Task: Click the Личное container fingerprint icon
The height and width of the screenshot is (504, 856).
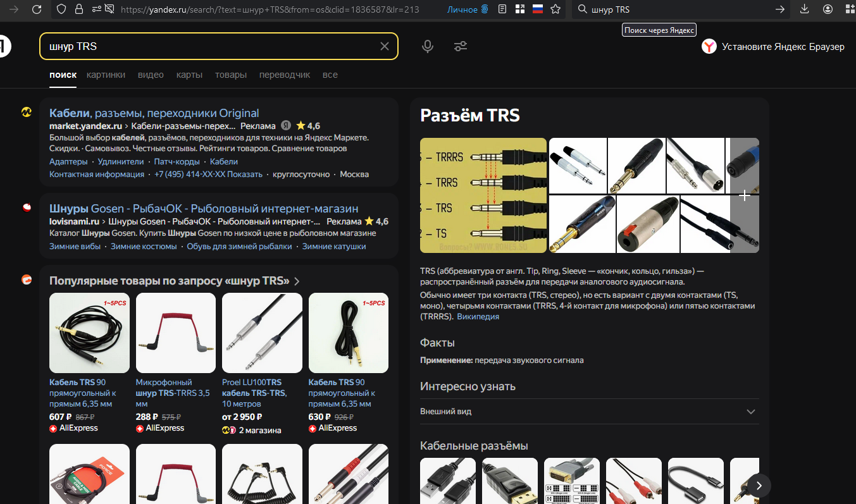Action: 485,9
